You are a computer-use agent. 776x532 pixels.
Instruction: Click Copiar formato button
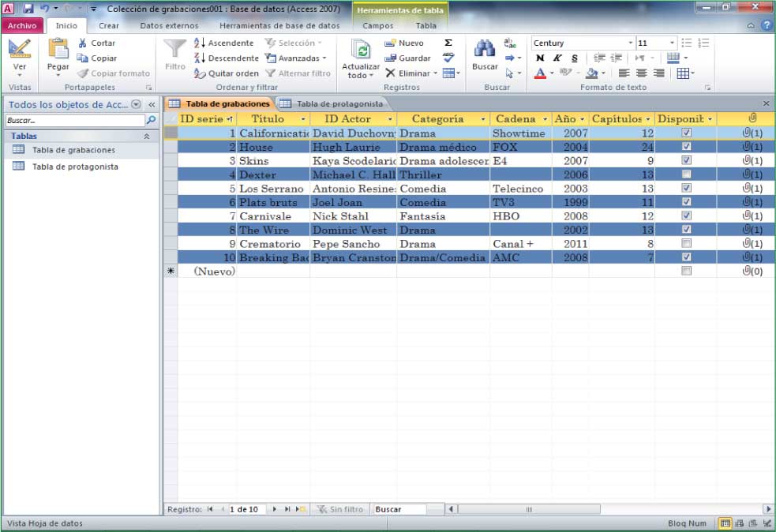pos(114,73)
